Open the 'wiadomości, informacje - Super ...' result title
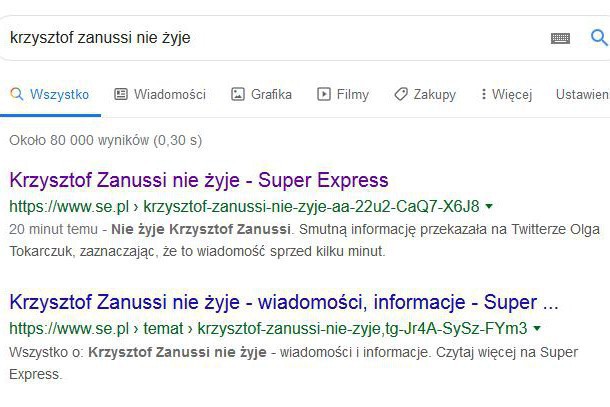The image size is (610, 407). (283, 301)
